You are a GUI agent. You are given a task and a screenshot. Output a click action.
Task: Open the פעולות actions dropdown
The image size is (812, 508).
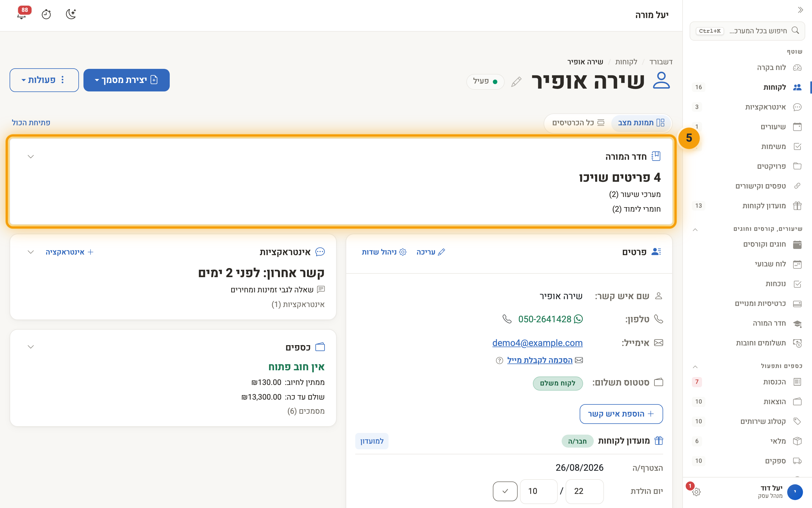pos(44,80)
